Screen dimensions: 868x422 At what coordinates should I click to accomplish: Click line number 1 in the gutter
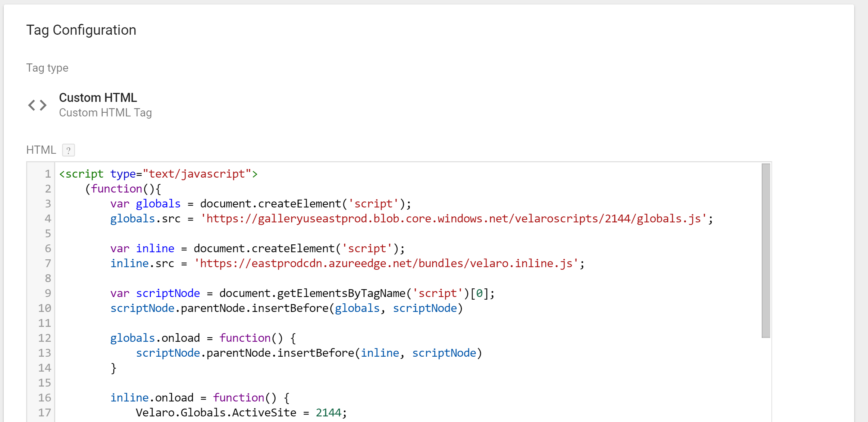(48, 174)
